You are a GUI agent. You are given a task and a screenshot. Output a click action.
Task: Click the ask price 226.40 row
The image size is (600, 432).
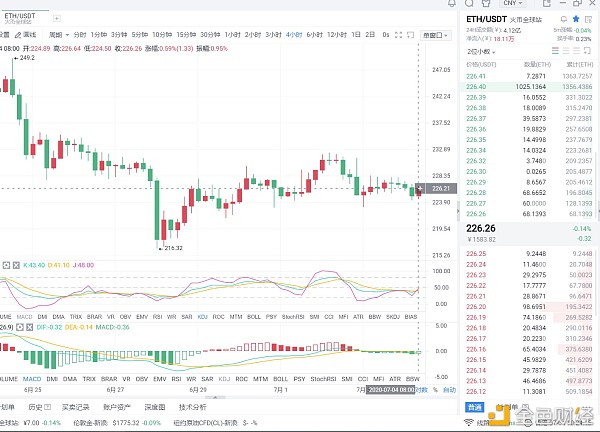(x=529, y=87)
